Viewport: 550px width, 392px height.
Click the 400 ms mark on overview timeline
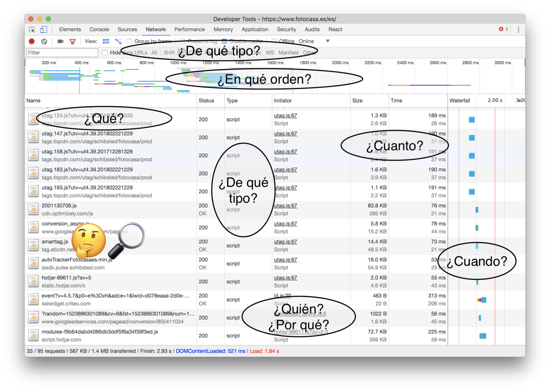(x=81, y=63)
